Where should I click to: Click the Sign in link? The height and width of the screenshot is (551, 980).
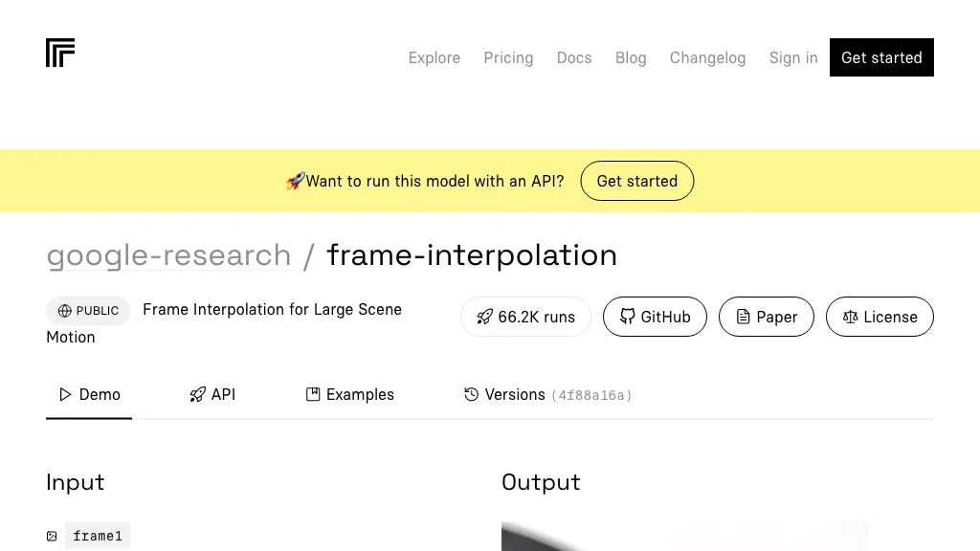point(793,57)
